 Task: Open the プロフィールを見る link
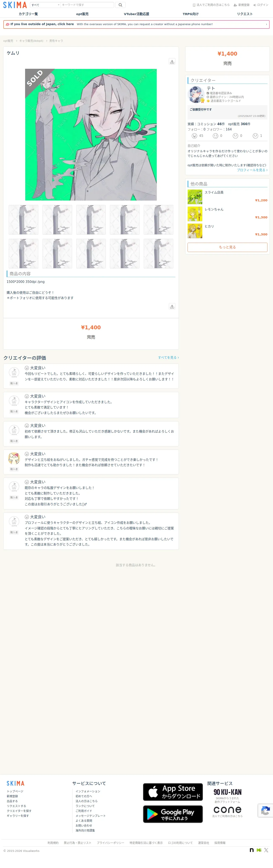(252, 170)
